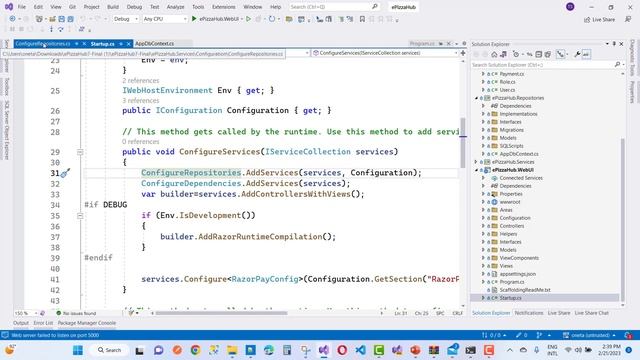Close the ConfigureRepositories.cs tab
The height and width of the screenshot is (360, 640).
click(x=84, y=44)
